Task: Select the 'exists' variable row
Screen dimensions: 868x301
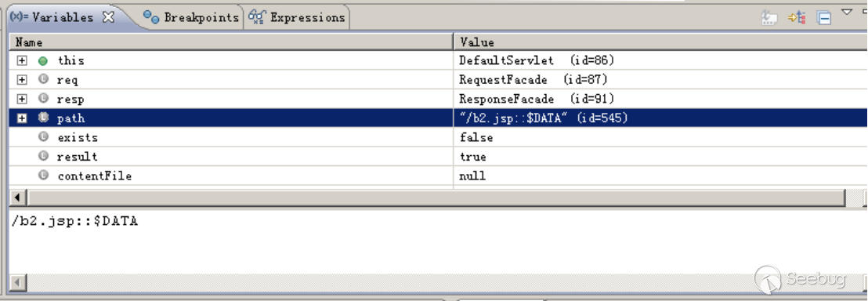Action: (x=438, y=137)
